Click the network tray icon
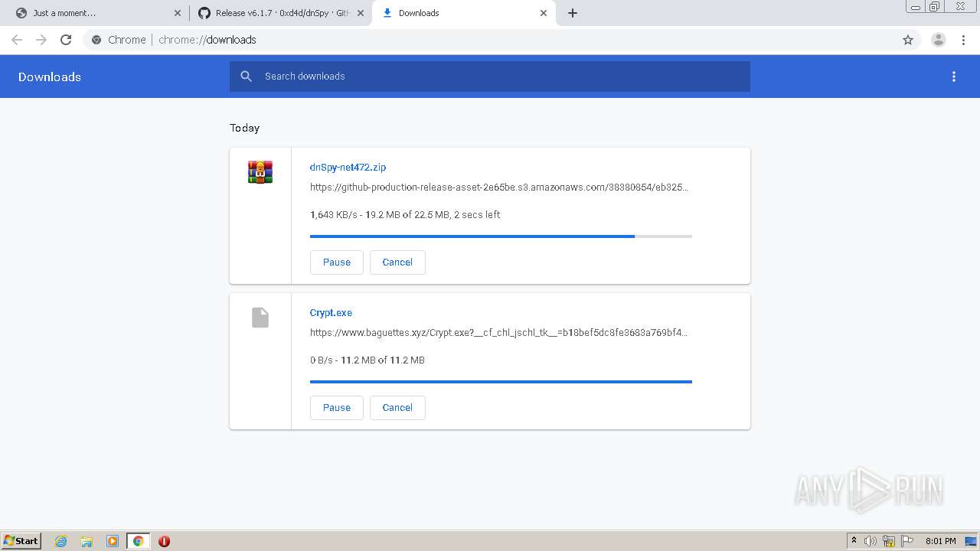Screen dimensions: 980x551 tap(889, 541)
